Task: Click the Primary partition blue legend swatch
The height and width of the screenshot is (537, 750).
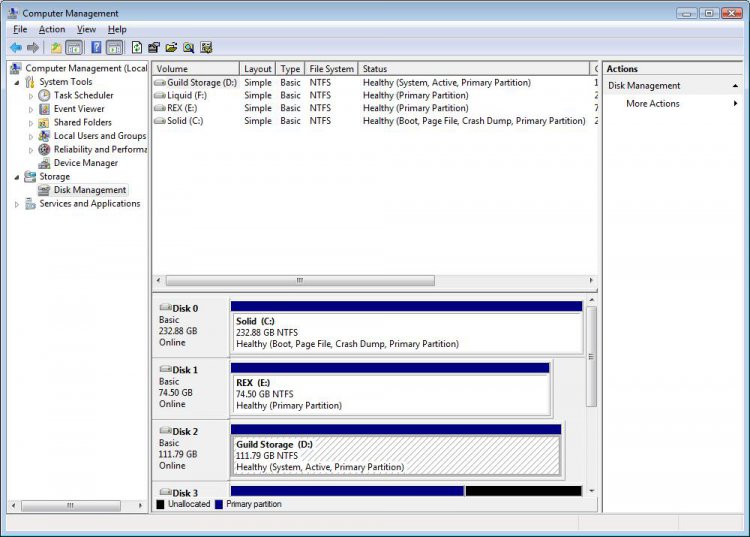Action: 219,504
